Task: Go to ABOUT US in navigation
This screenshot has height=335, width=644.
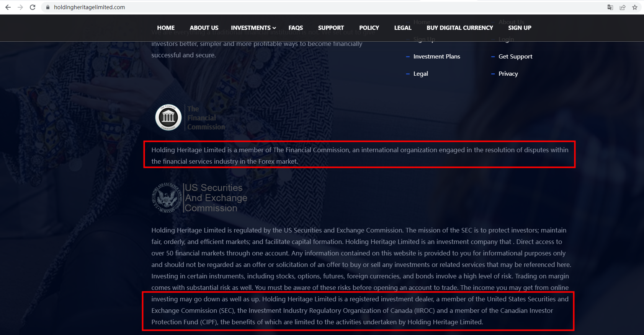Action: click(x=204, y=28)
